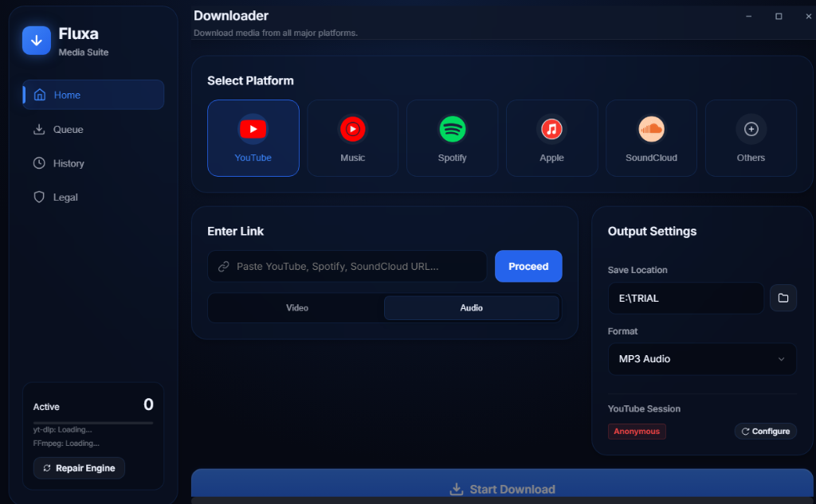Browse for folder with the folder icon

click(783, 298)
